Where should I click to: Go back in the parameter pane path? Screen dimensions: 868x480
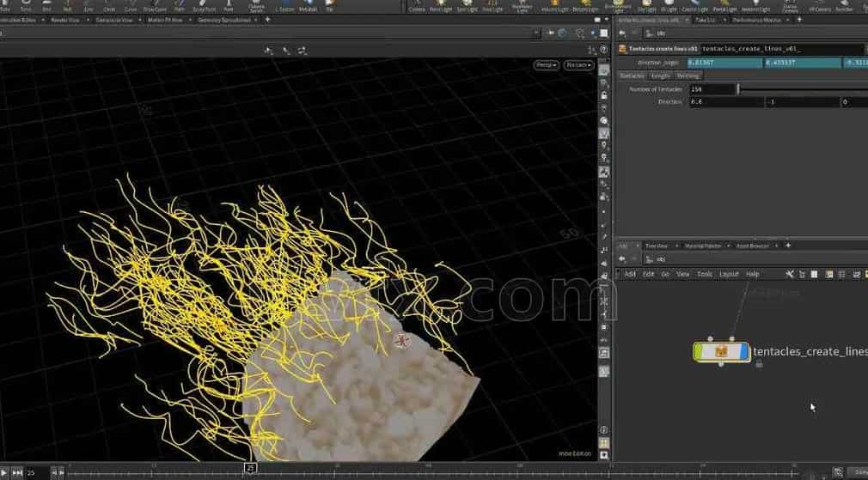pyautogui.click(x=622, y=33)
